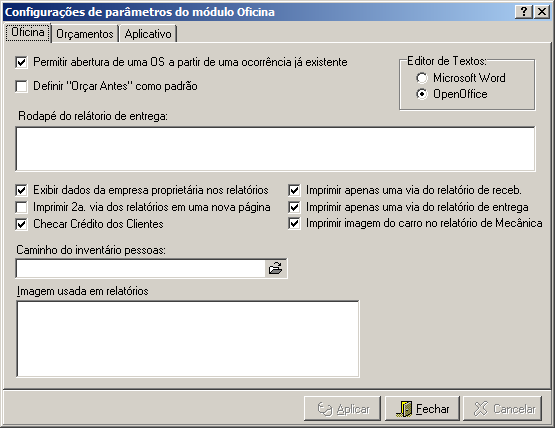
Task: Uncheck Permitir abertura de uma OS checkbox
Action: 21,63
